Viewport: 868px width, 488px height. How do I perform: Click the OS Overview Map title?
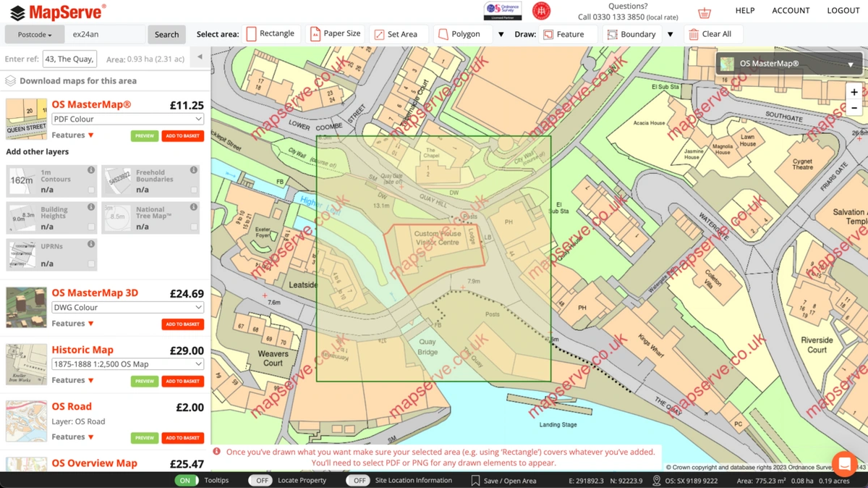94,463
